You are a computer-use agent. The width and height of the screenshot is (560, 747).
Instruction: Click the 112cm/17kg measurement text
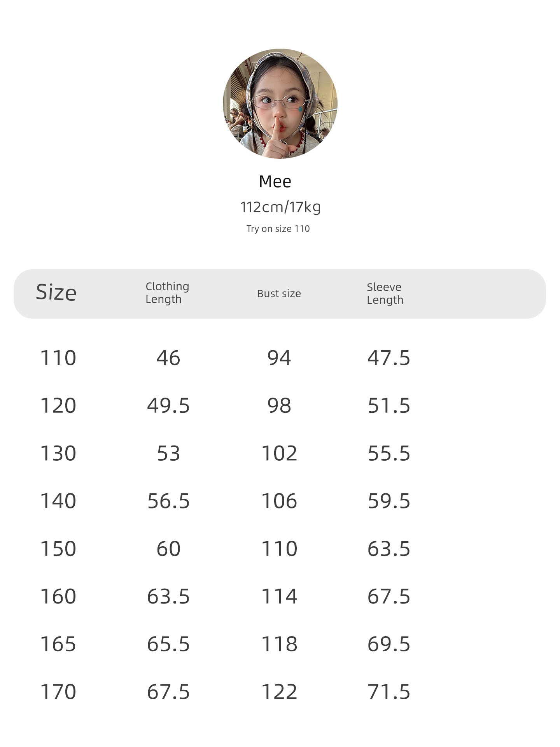[280, 207]
